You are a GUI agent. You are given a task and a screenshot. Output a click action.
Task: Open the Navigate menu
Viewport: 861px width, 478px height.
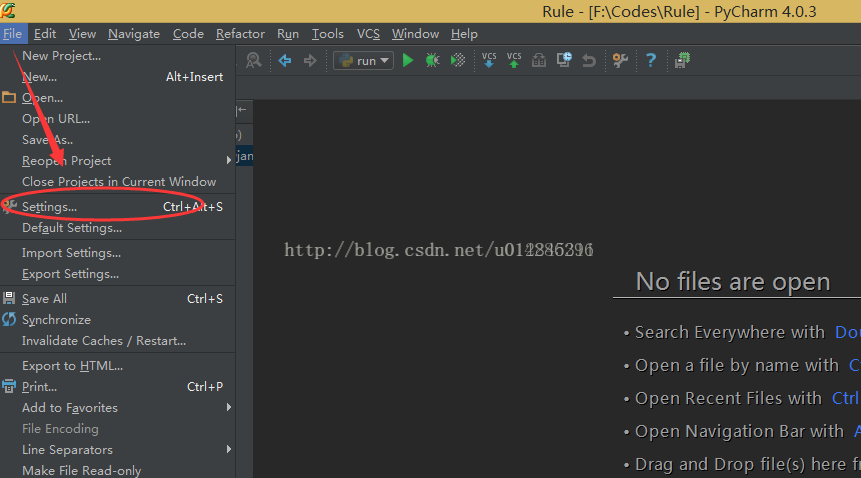point(134,34)
